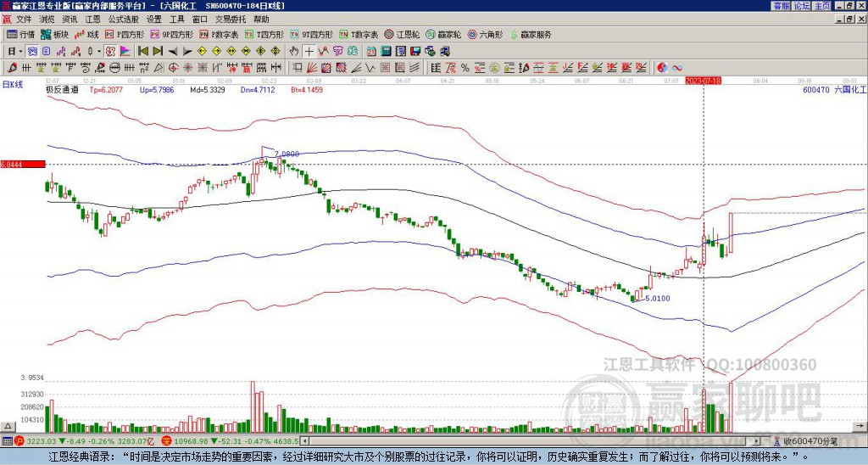Select the circle with line tool
Image resolution: width=868 pixels, height=465 pixels.
(x=115, y=68)
